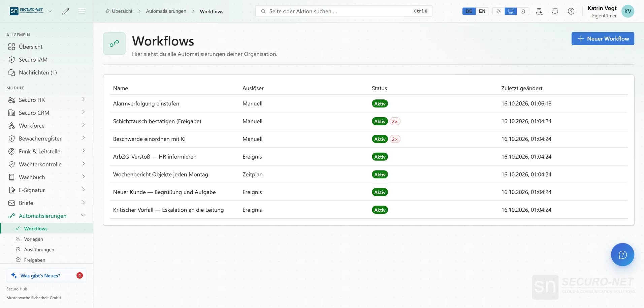Open workflow Kritischer Vorfall — Eskalation
The width and height of the screenshot is (644, 308).
pos(168,210)
